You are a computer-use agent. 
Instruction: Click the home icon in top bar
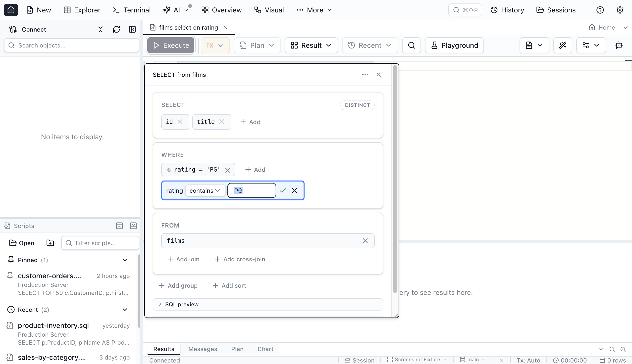(11, 10)
